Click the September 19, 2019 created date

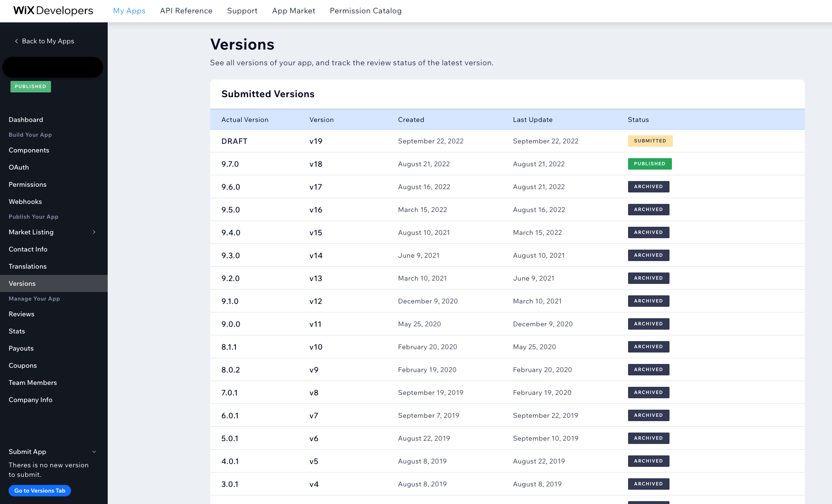click(431, 393)
